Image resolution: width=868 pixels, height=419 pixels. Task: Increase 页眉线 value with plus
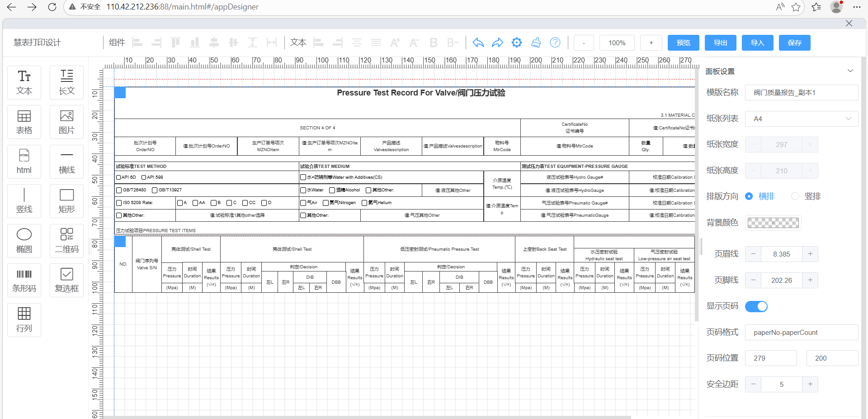click(x=810, y=254)
